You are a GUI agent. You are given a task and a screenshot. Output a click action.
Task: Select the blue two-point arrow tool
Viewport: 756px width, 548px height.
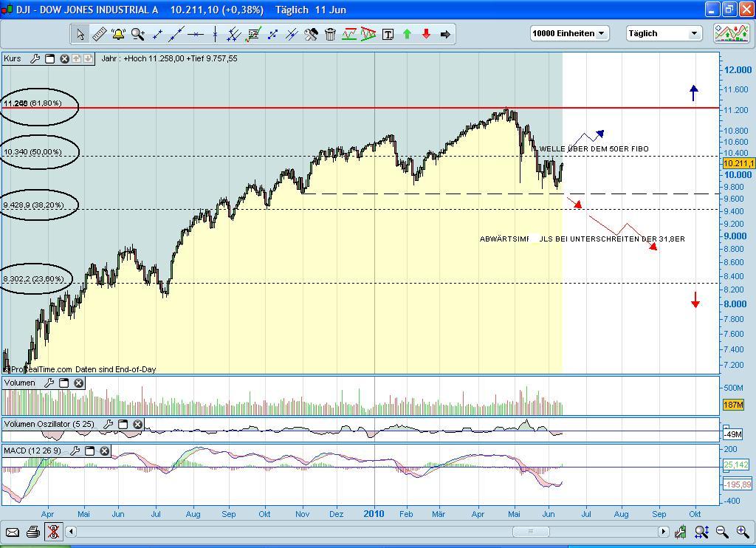pos(272,34)
